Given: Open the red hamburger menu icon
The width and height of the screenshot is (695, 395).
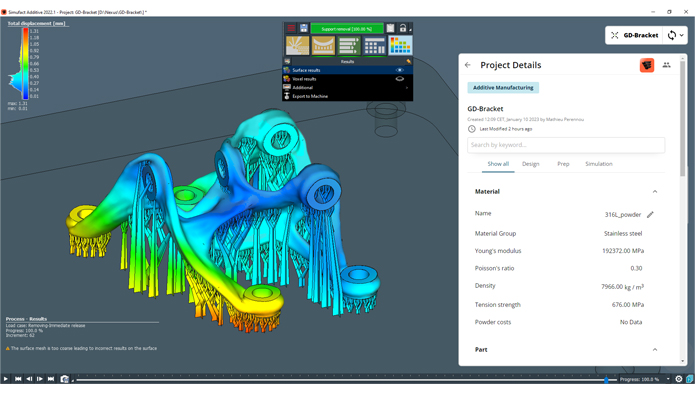Looking at the screenshot, I should click(x=291, y=28).
